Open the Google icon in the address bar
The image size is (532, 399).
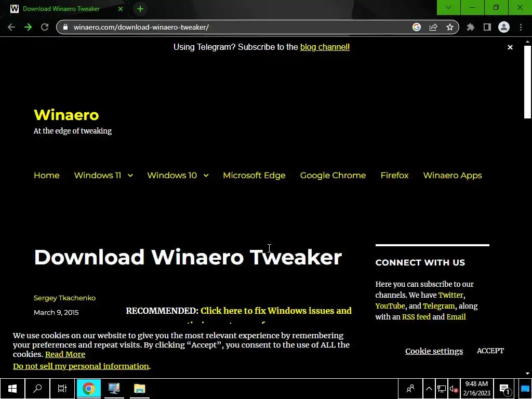tap(417, 27)
